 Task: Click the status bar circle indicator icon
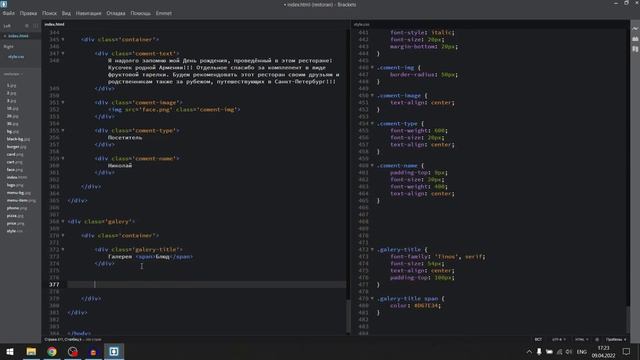click(597, 340)
